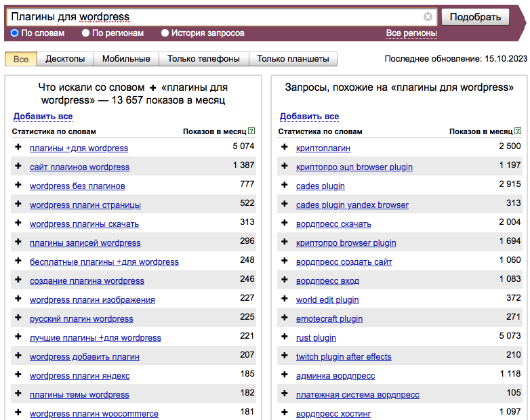The width and height of the screenshot is (530, 420).
Task: Open the 'wordpress плагин яндекс' query link
Action: click(x=80, y=375)
